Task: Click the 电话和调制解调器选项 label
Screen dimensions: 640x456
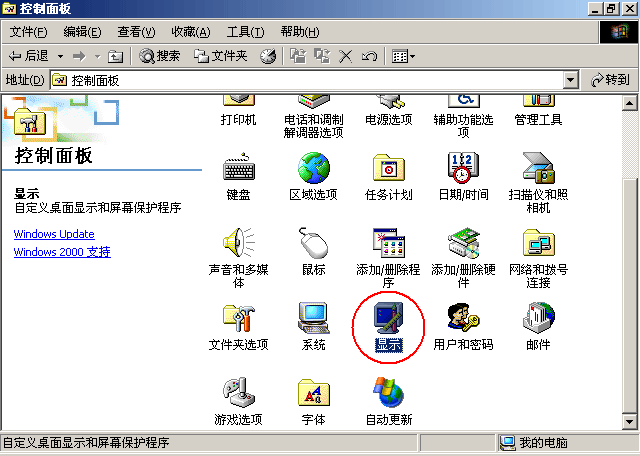Action: (313, 126)
